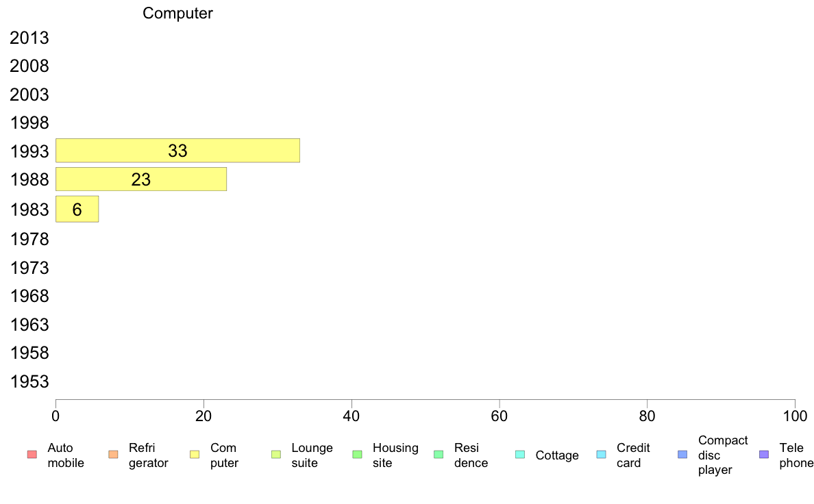Click the 100 tick on the x-axis
The height and width of the screenshot is (504, 814).
[795, 416]
